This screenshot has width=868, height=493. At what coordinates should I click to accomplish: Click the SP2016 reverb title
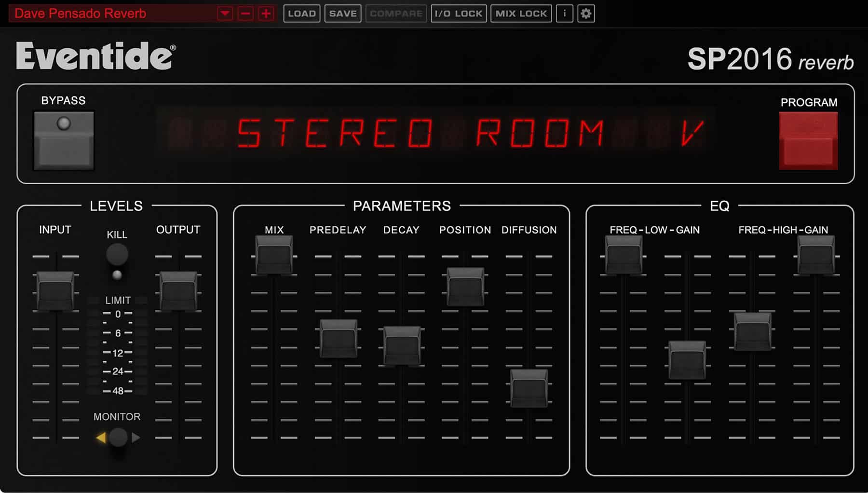[771, 59]
